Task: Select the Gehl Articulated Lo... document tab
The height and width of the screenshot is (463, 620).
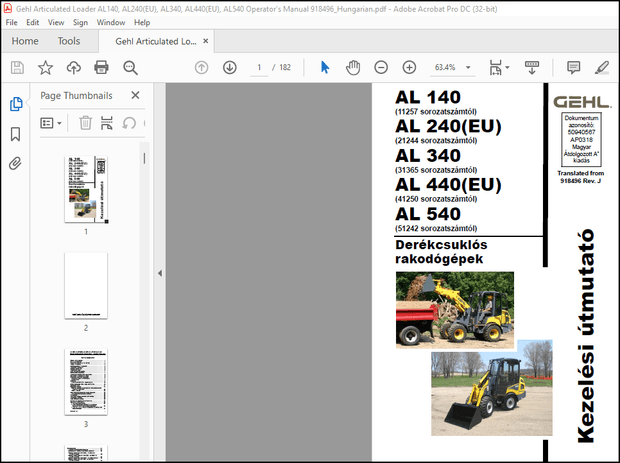Action: click(x=156, y=41)
